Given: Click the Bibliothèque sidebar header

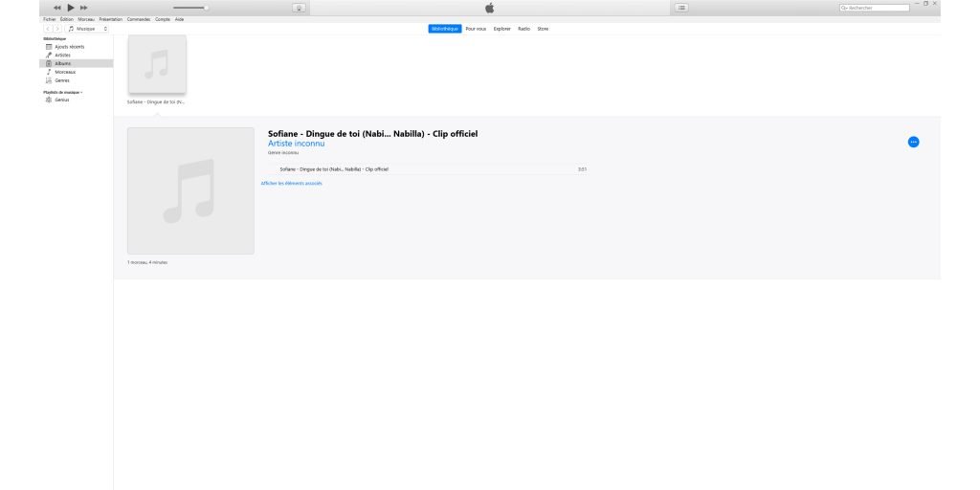Looking at the screenshot, I should tap(54, 38).
